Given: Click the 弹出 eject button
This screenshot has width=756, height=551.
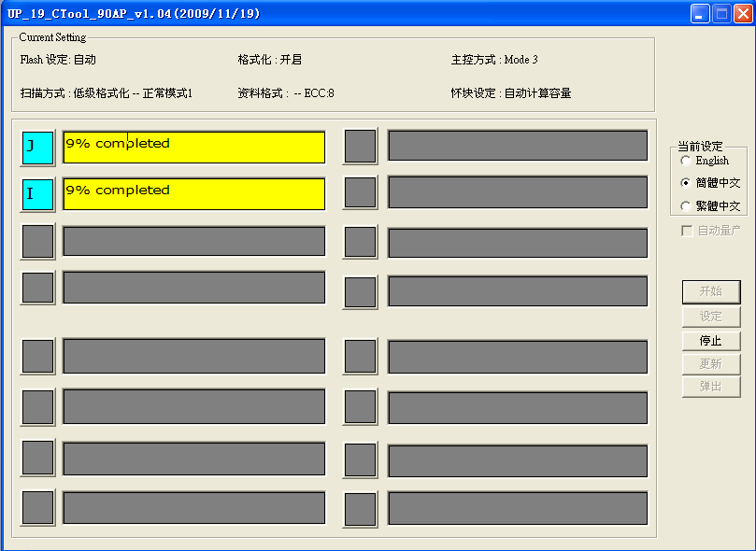Looking at the screenshot, I should point(711,387).
